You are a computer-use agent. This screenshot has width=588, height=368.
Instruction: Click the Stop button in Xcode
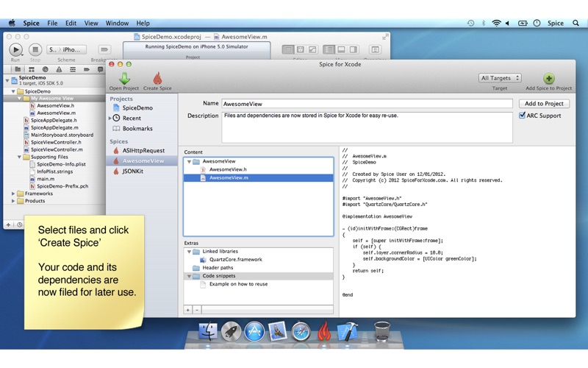(x=35, y=49)
